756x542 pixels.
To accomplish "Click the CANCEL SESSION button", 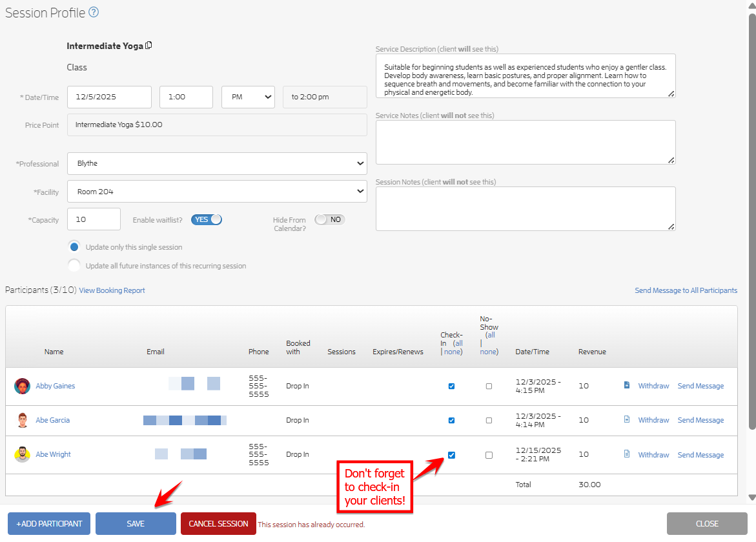I will 218,524.
